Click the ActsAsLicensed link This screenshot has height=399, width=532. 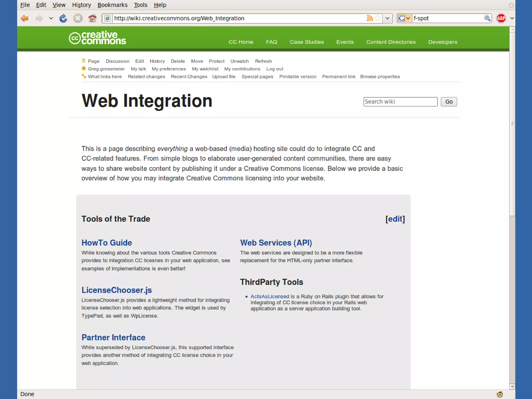270,296
